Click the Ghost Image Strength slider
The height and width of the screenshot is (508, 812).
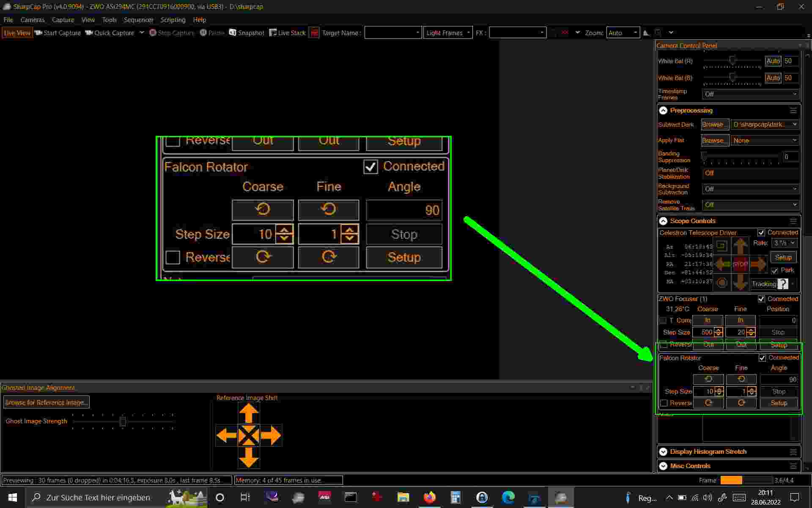(x=123, y=422)
